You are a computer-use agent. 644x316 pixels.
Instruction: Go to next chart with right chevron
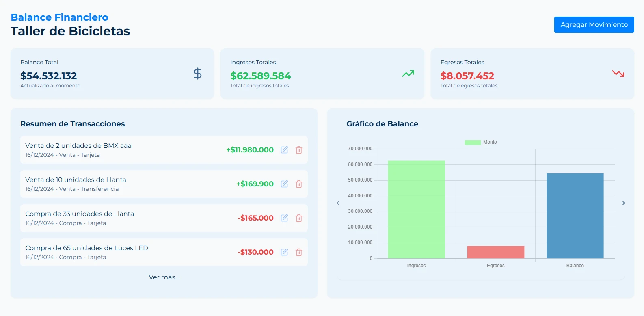(624, 203)
